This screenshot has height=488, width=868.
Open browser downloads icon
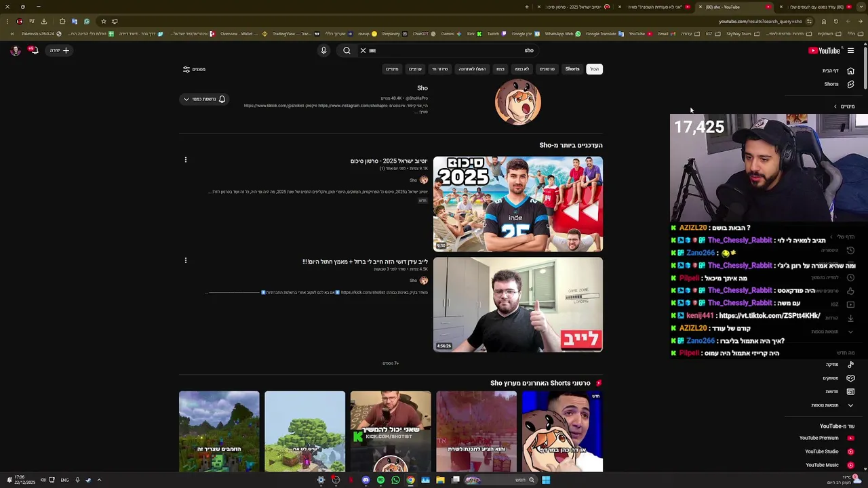tap(44, 21)
